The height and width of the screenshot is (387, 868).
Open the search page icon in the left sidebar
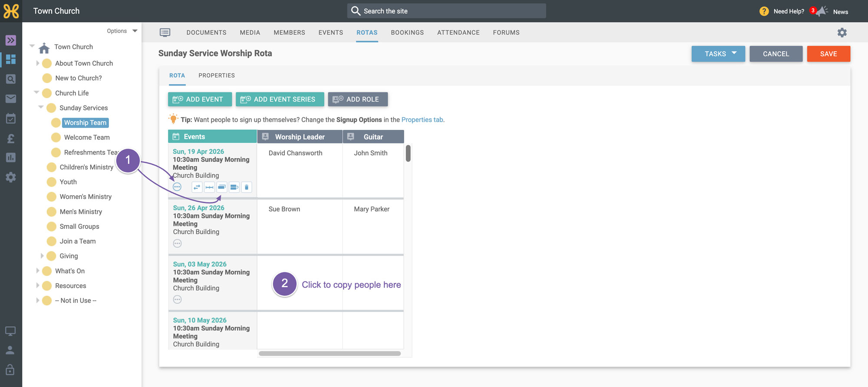point(11,79)
